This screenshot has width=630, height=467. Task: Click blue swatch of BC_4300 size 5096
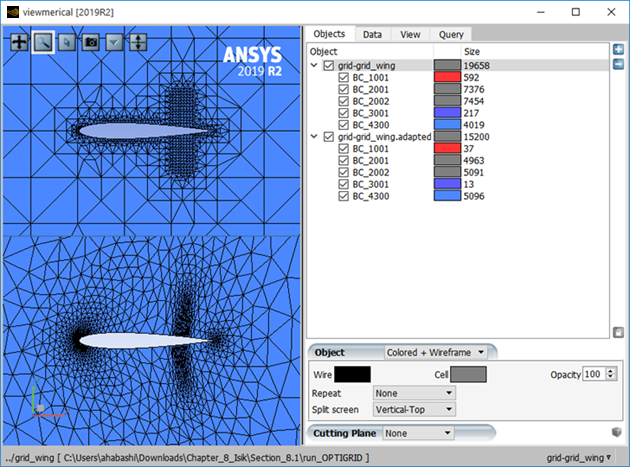tap(447, 196)
